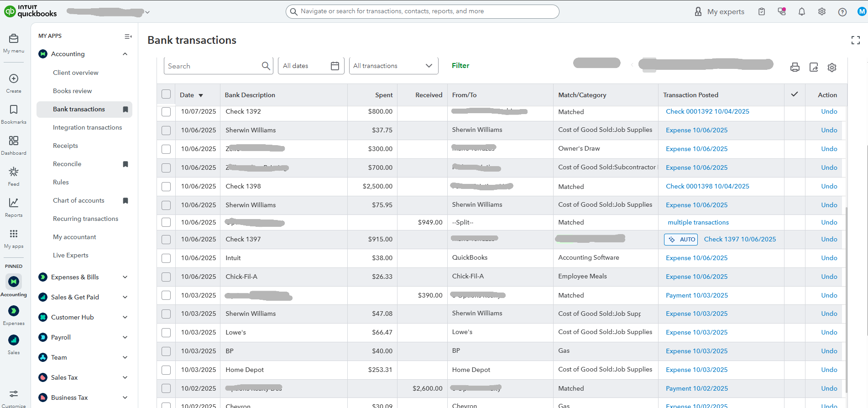Open Receipts in the sidebar
868x408 pixels.
65,146
